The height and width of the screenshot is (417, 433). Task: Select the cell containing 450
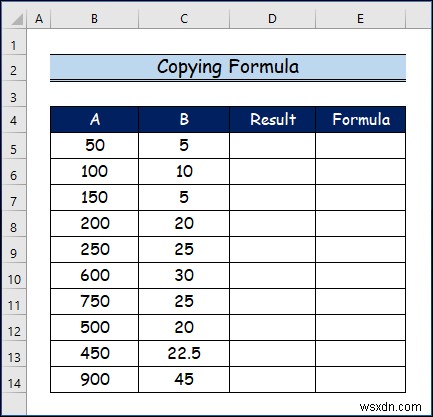point(94,354)
